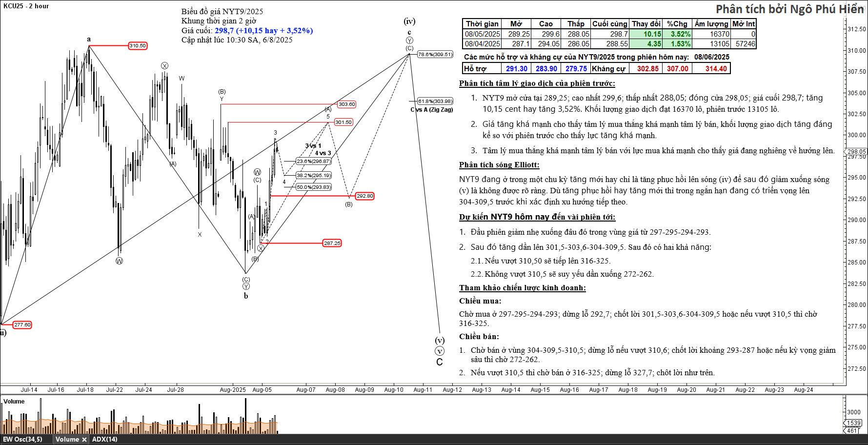Click the 78.6%(309.51) Fibonacci label
868x445 pixels.
tap(435, 55)
